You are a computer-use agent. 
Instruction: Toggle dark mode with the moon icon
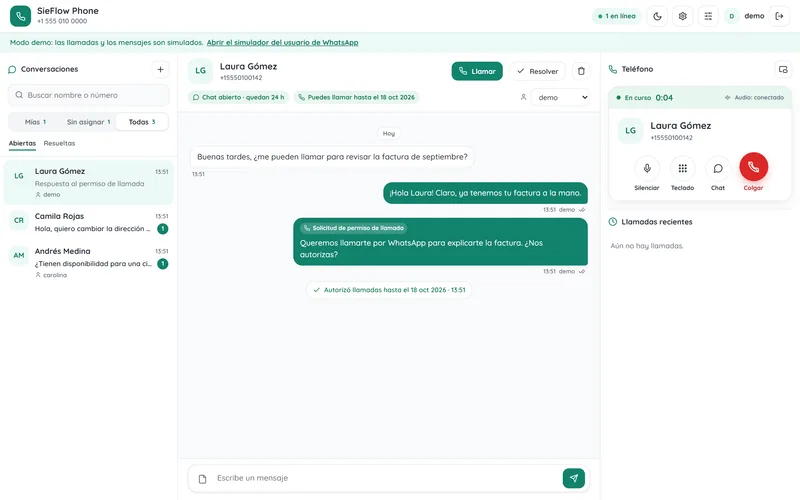pyautogui.click(x=657, y=16)
